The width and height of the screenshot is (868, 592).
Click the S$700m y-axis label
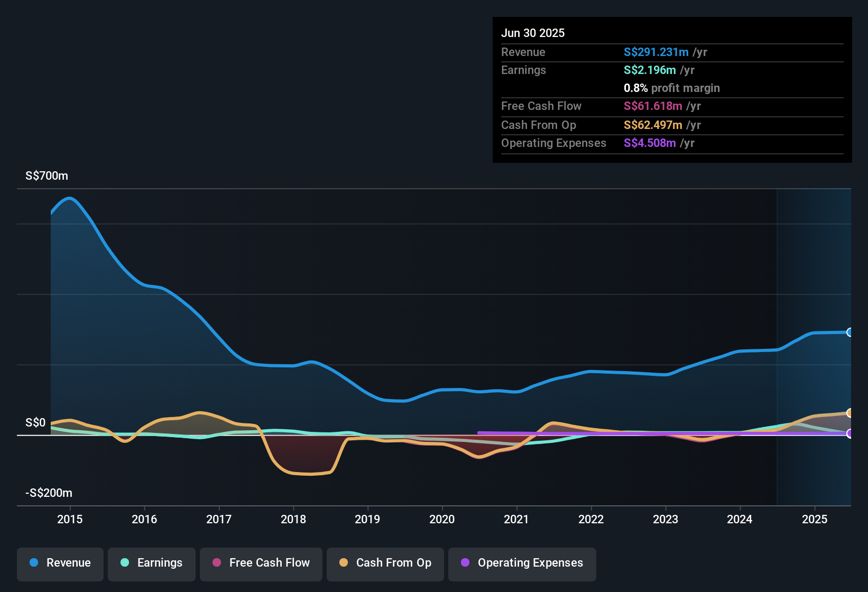point(47,176)
